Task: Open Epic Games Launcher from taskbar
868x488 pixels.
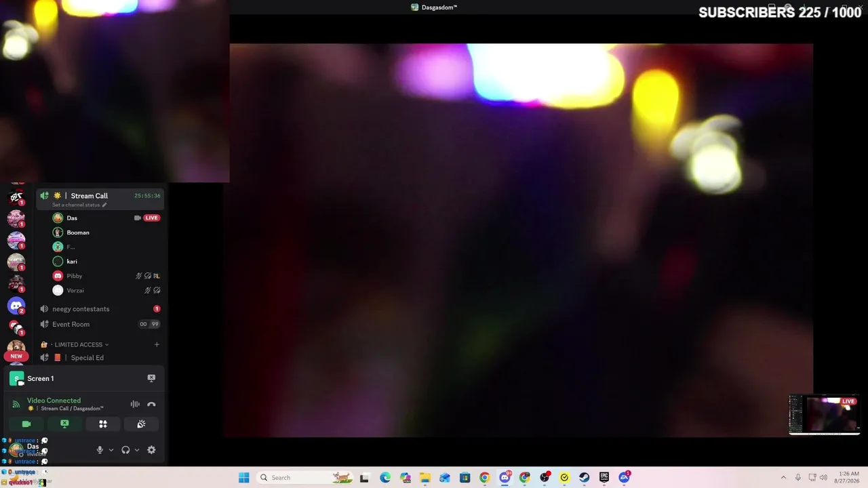Action: tap(604, 478)
